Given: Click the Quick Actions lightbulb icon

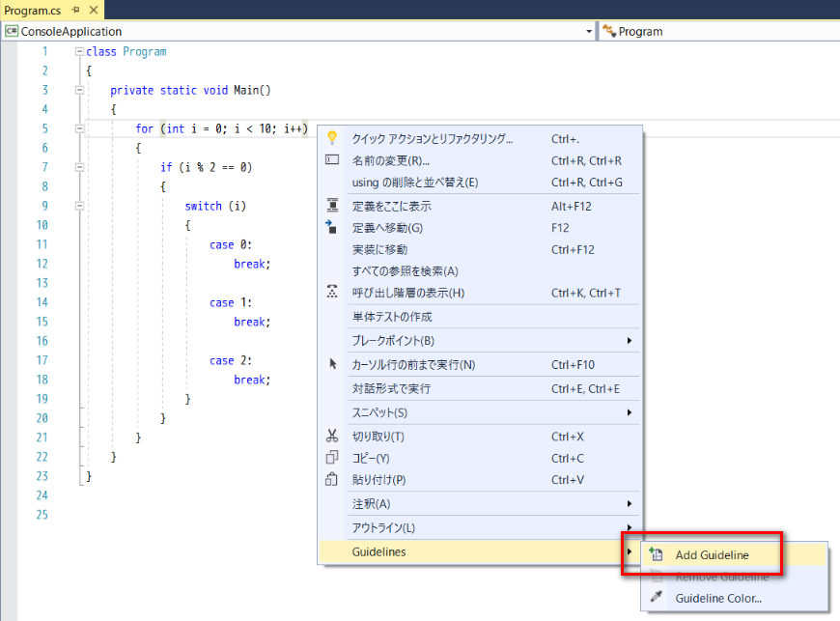Looking at the screenshot, I should [x=331, y=138].
